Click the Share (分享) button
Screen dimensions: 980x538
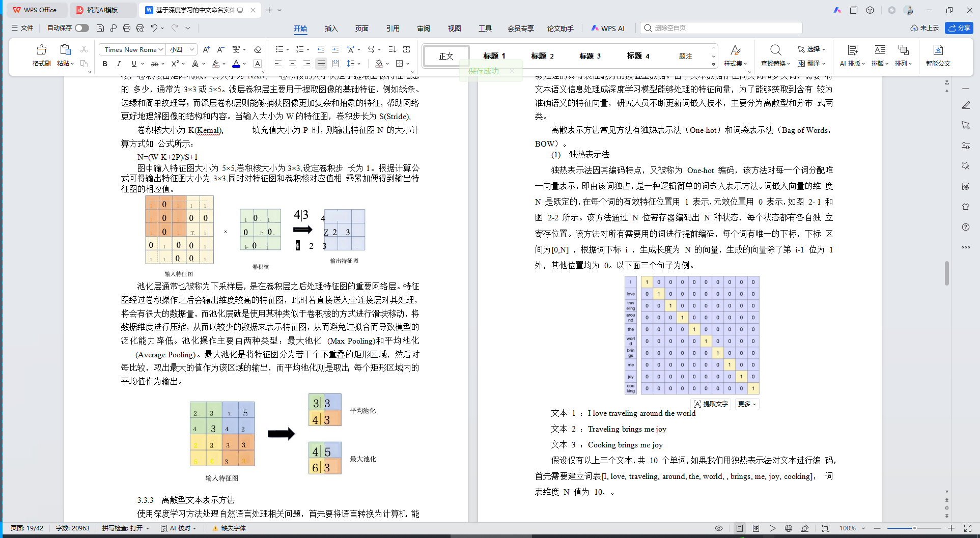(x=959, y=28)
